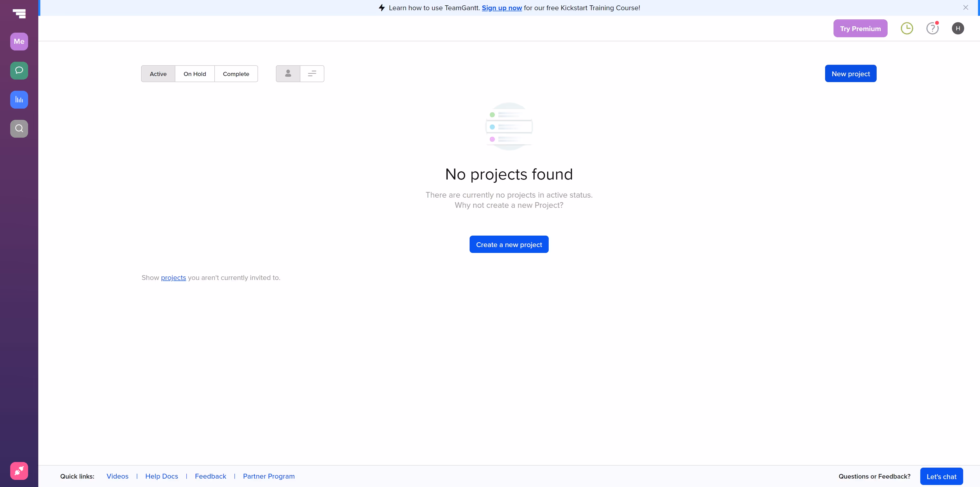The image size is (980, 487).
Task: Click the TeamGantt logo icon
Action: coord(19,14)
